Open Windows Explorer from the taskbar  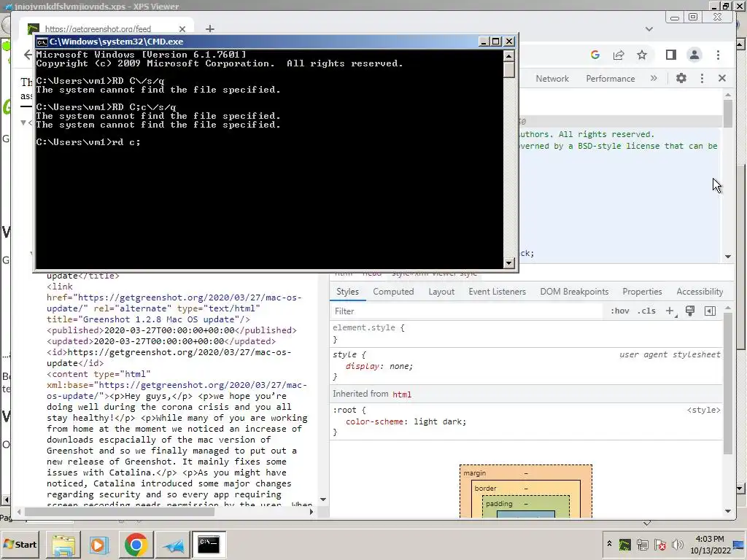point(63,544)
